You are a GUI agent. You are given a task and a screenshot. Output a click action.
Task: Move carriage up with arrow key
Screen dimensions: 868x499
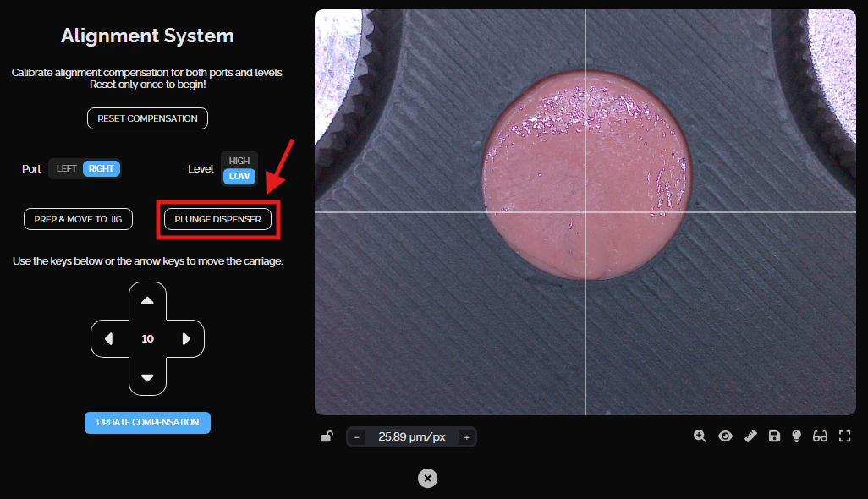point(147,301)
